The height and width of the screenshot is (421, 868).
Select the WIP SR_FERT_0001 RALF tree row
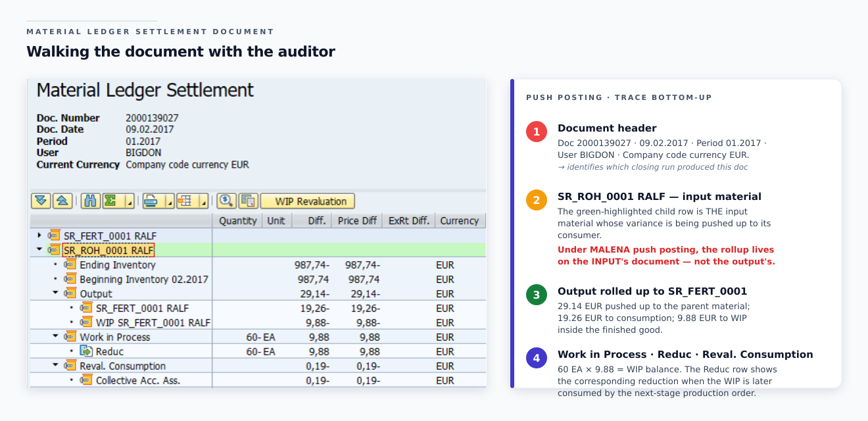(153, 322)
